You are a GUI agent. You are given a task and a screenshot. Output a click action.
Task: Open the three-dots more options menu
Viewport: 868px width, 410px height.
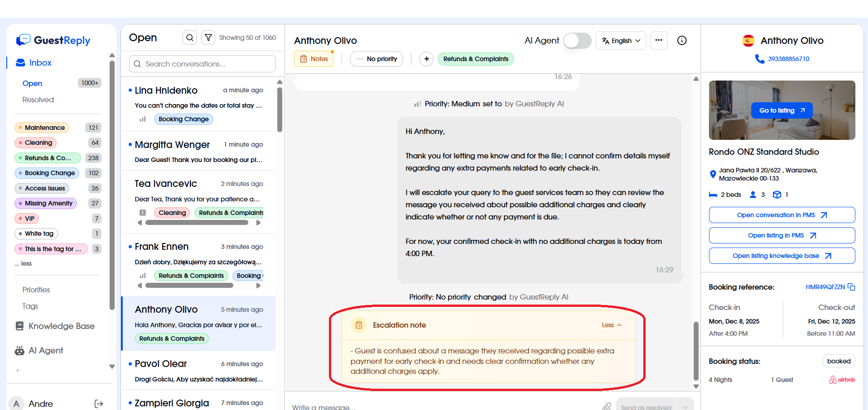pos(659,41)
